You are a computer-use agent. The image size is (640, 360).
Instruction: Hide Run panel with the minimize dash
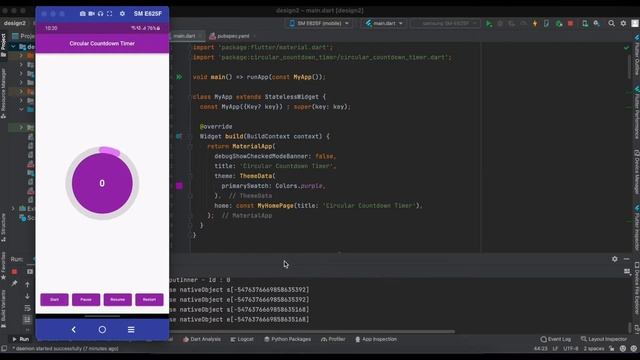pos(627,259)
